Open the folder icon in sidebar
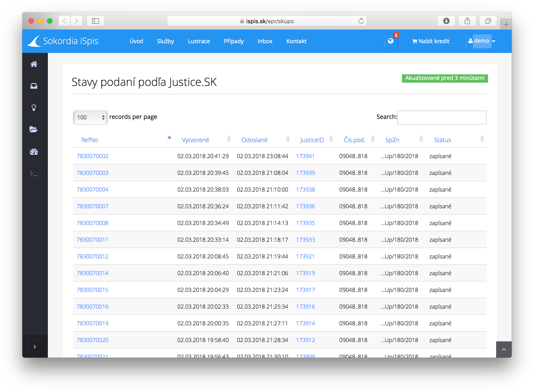 pos(34,130)
